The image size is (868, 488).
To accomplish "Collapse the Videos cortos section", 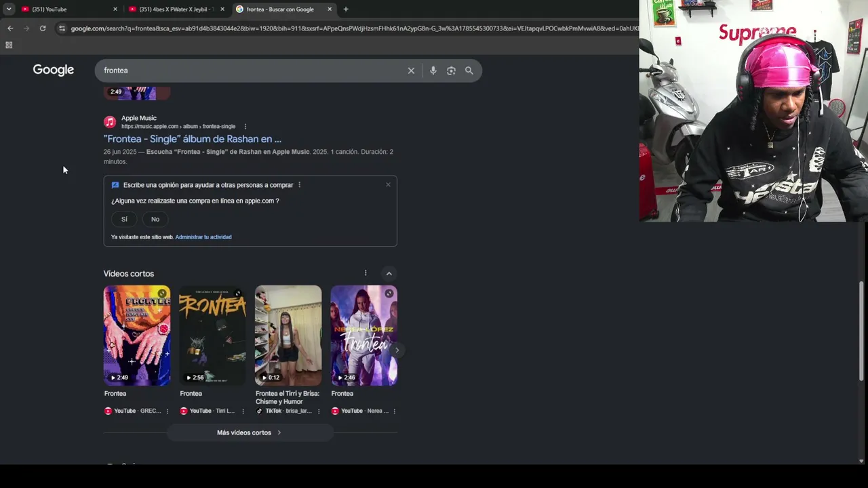I will point(389,274).
